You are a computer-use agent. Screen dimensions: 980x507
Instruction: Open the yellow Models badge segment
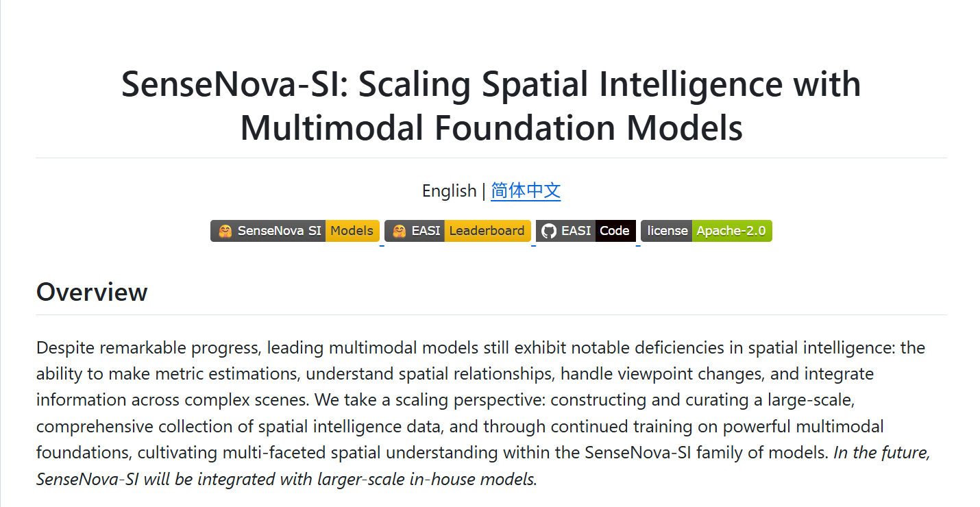pyautogui.click(x=352, y=231)
